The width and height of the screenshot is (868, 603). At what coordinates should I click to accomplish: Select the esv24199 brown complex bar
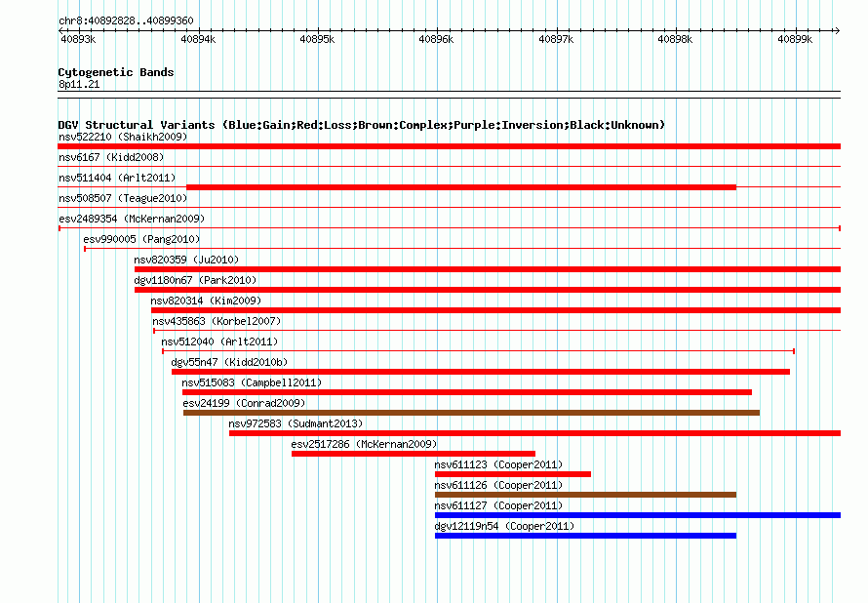(x=472, y=413)
